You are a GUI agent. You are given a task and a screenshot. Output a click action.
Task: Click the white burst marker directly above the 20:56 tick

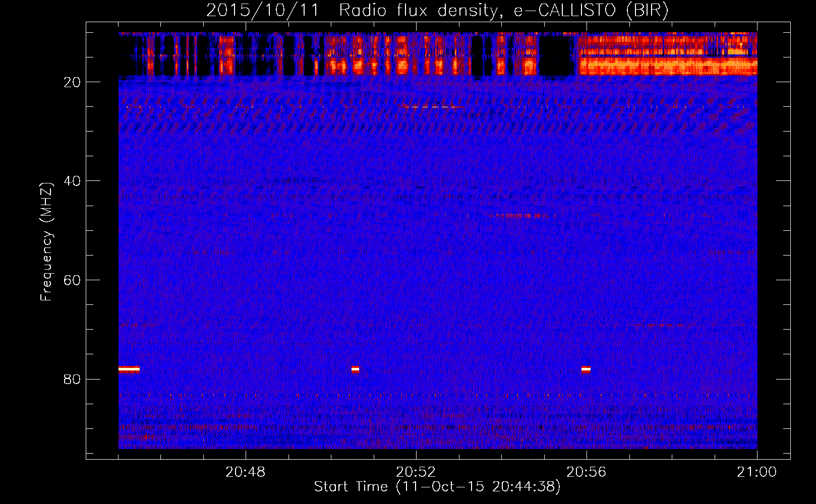[x=586, y=369]
